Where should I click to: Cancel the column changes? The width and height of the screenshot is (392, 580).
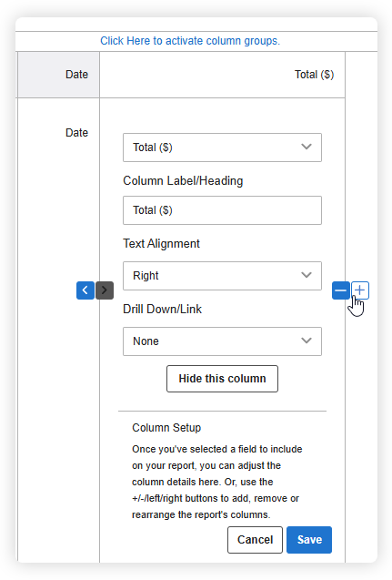[255, 540]
